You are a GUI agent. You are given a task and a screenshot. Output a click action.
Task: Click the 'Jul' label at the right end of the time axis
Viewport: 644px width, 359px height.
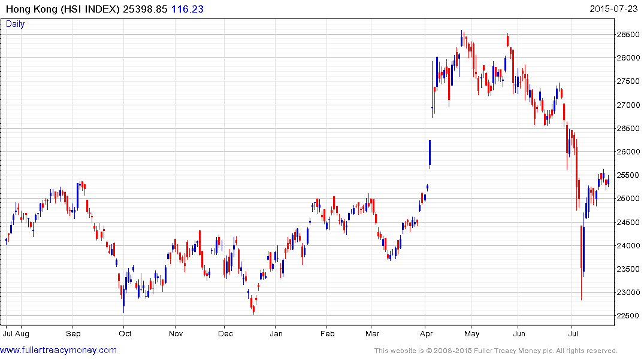(x=573, y=333)
